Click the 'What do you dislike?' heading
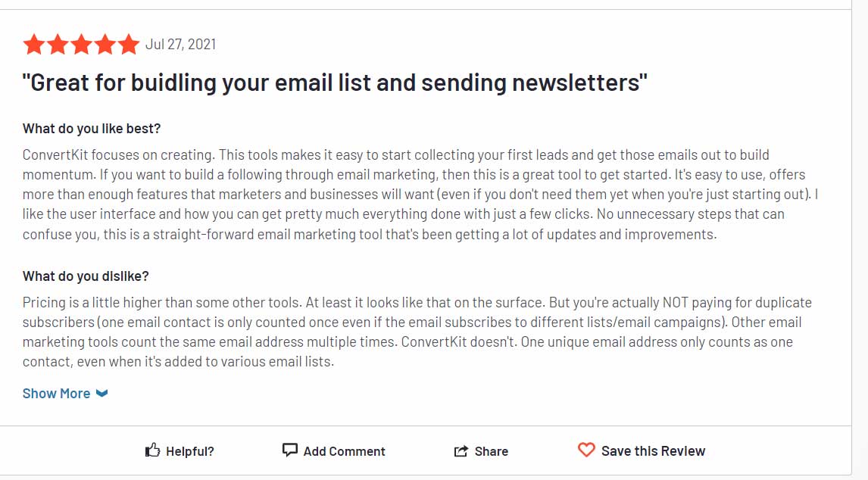This screenshot has height=480, width=868. click(x=86, y=276)
